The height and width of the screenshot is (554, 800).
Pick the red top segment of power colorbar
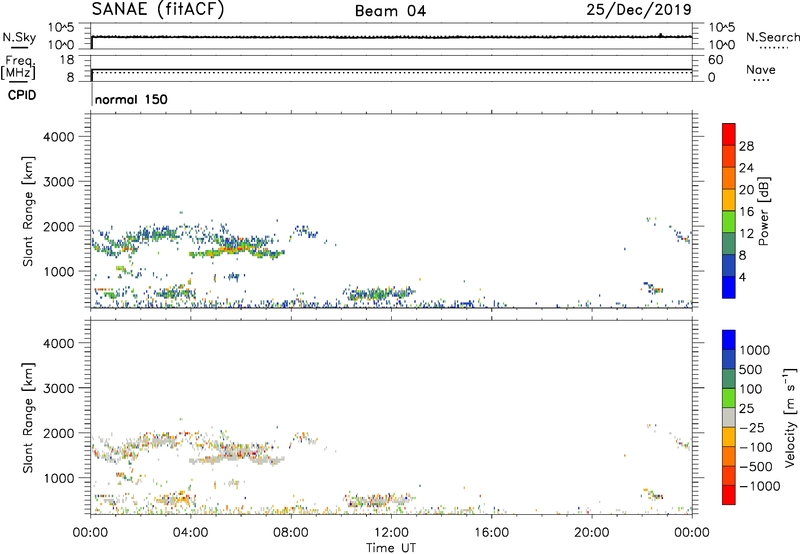(729, 134)
